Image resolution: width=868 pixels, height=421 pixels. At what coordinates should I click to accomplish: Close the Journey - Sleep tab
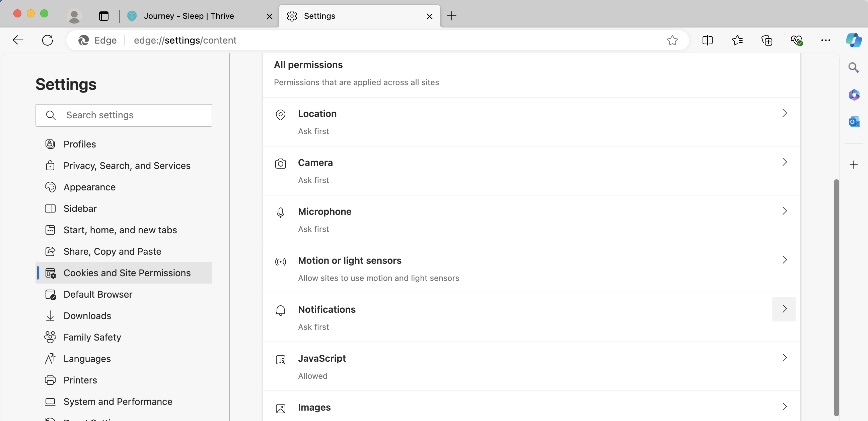[269, 16]
